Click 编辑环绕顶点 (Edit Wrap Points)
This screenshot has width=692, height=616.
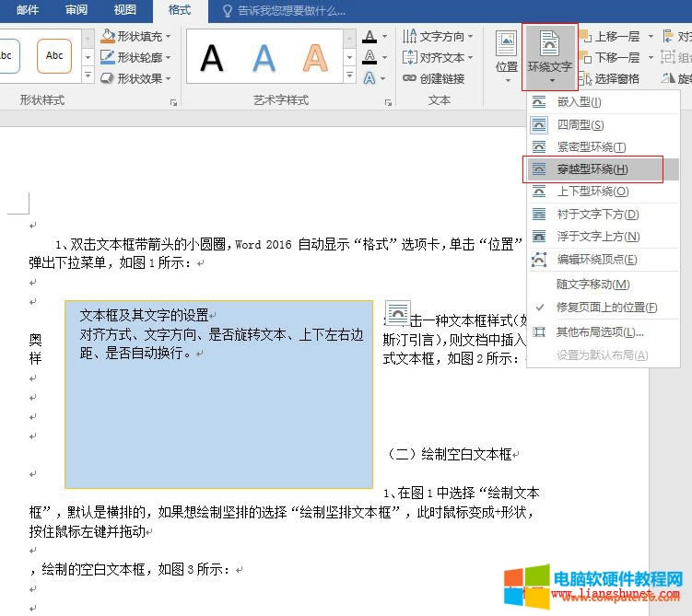(x=596, y=260)
